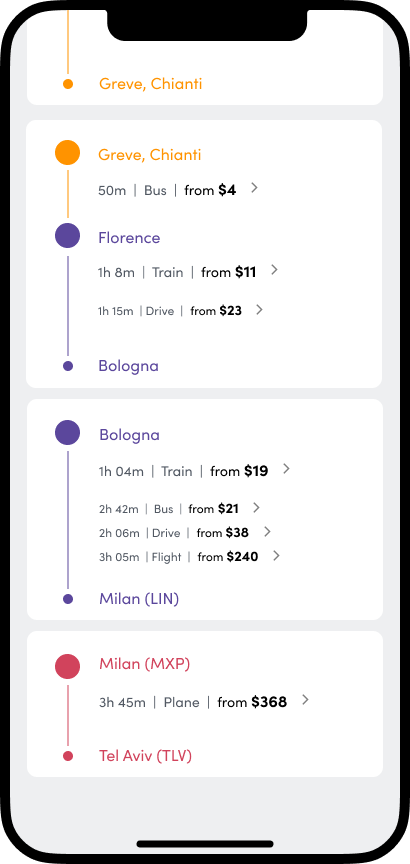Viewport: 410px width, 864px height.
Task: Click the red Milan (MXP) circle marker
Action: (x=68, y=666)
